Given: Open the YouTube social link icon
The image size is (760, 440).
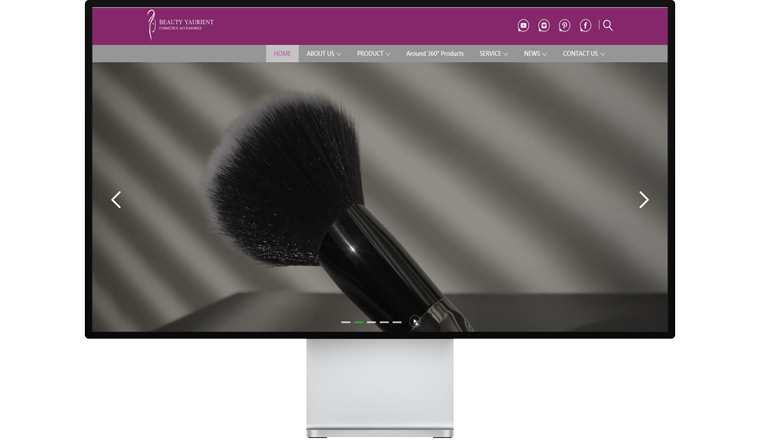Looking at the screenshot, I should click(x=523, y=26).
